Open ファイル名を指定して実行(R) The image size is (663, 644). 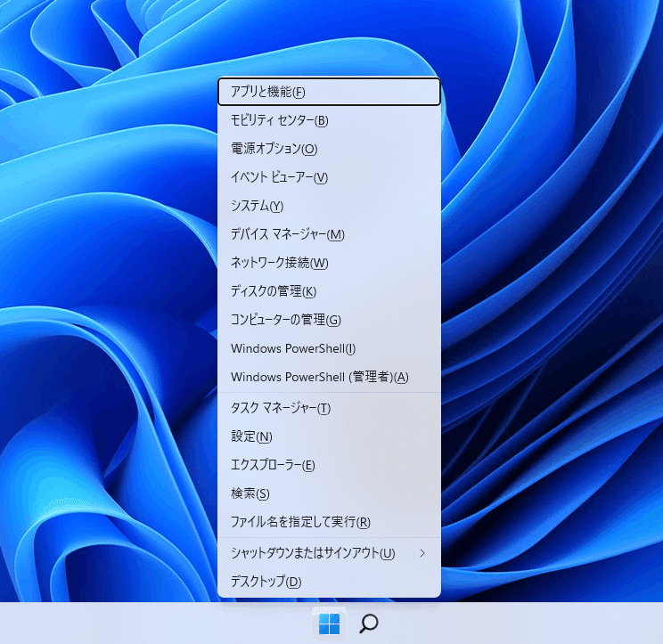tap(329, 522)
